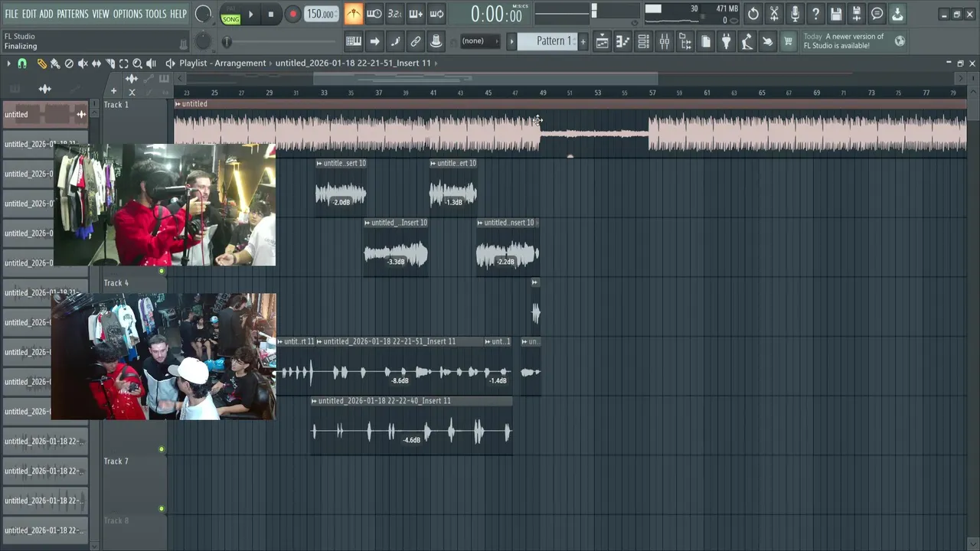This screenshot has height=551, width=980.
Task: Toggle blend/overdub recording button
Action: [x=415, y=14]
